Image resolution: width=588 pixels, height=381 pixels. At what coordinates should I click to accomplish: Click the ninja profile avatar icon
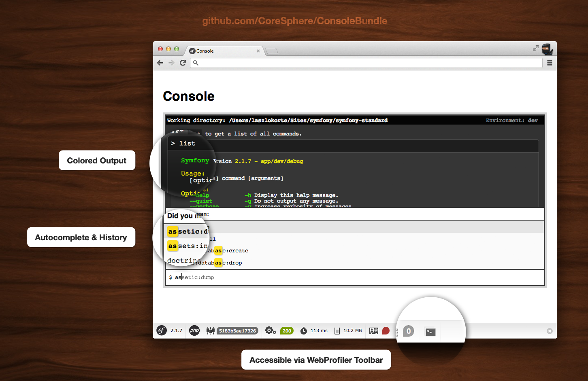pos(548,49)
